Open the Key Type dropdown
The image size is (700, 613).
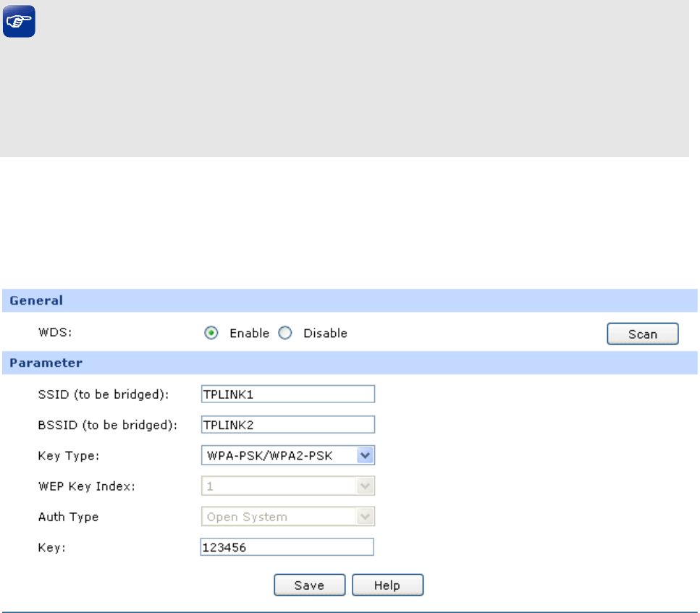click(x=288, y=455)
